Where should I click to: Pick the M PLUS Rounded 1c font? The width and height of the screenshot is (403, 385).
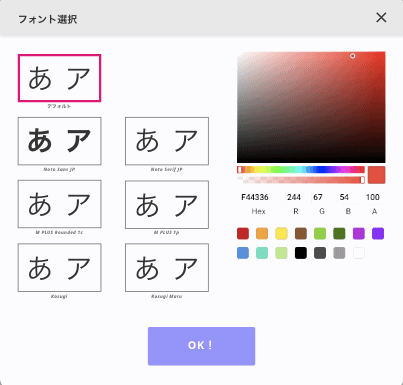coord(59,204)
